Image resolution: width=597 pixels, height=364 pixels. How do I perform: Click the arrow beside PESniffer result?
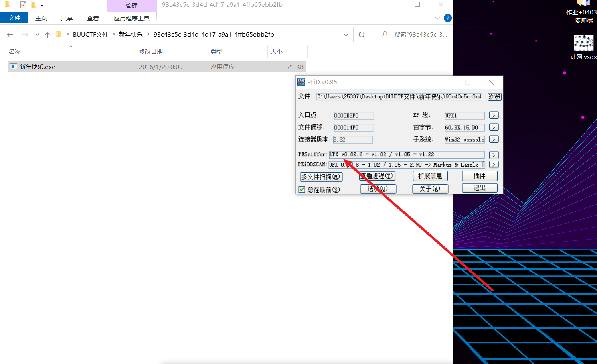click(x=494, y=155)
